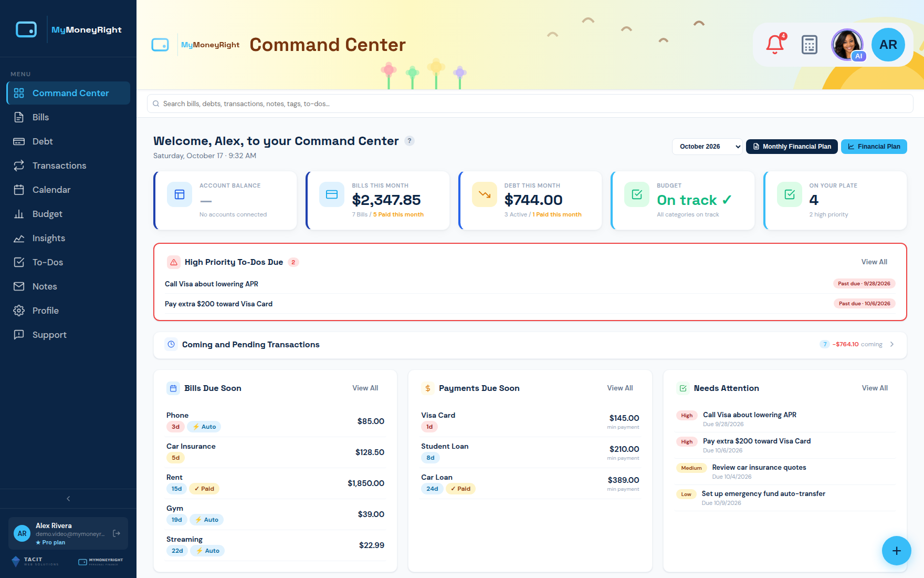Open Notes in the sidebar

click(x=68, y=286)
